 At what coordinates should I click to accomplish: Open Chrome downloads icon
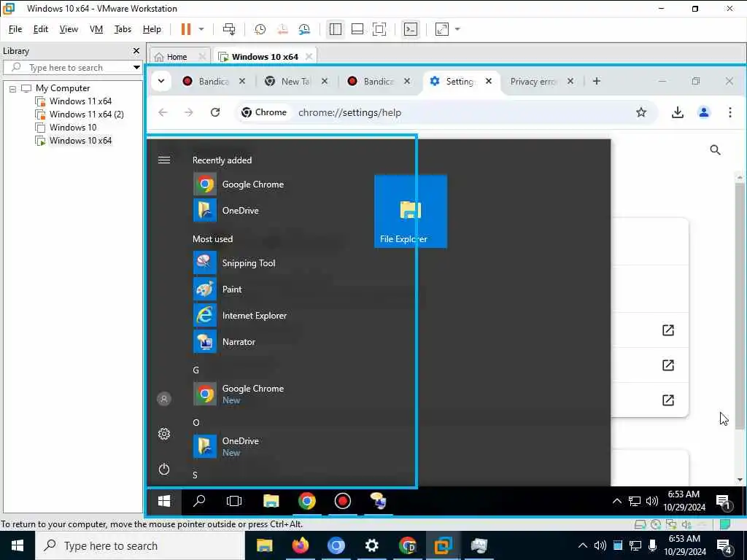pyautogui.click(x=678, y=112)
